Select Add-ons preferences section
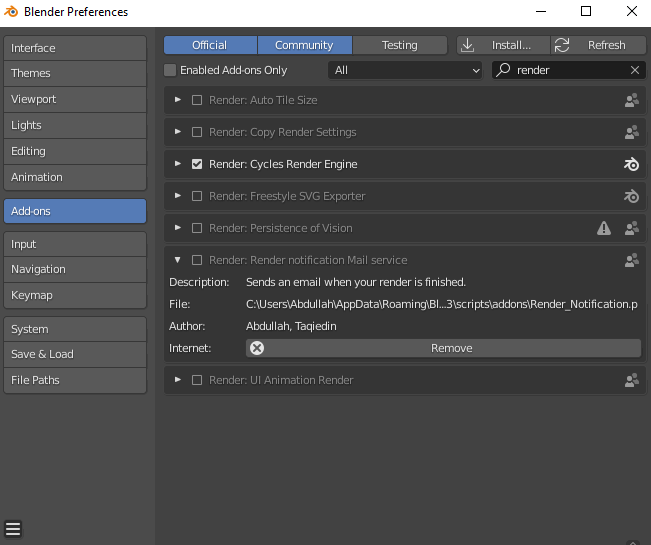Viewport: 651px width, 545px height. point(75,211)
